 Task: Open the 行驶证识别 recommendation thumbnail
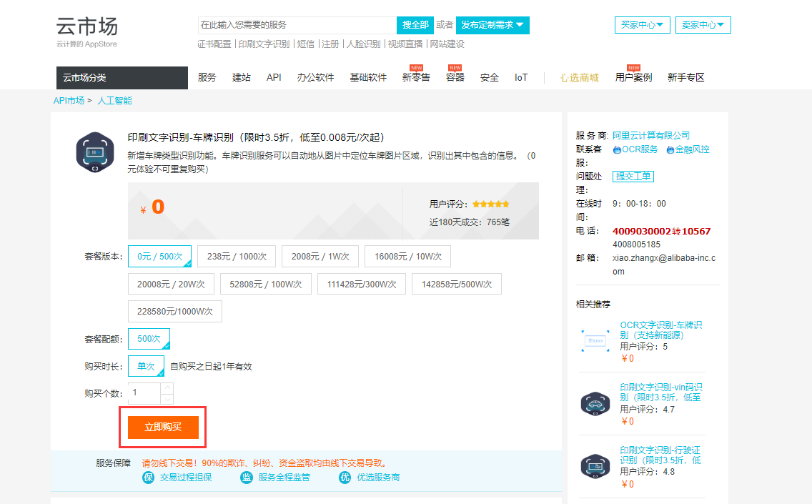pyautogui.click(x=595, y=466)
